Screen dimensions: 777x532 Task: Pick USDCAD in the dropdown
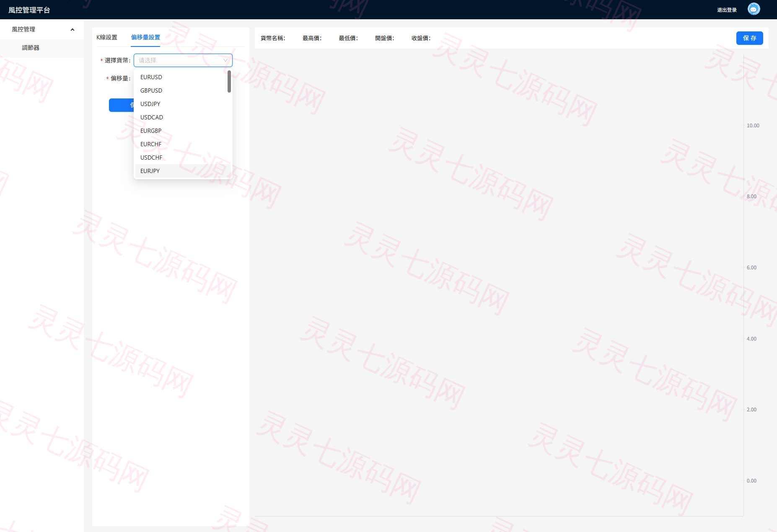[183, 117]
